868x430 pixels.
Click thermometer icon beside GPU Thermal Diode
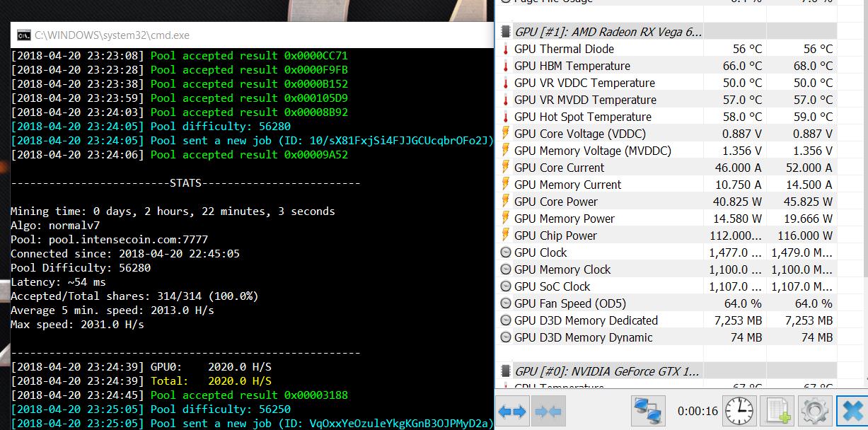pos(506,49)
